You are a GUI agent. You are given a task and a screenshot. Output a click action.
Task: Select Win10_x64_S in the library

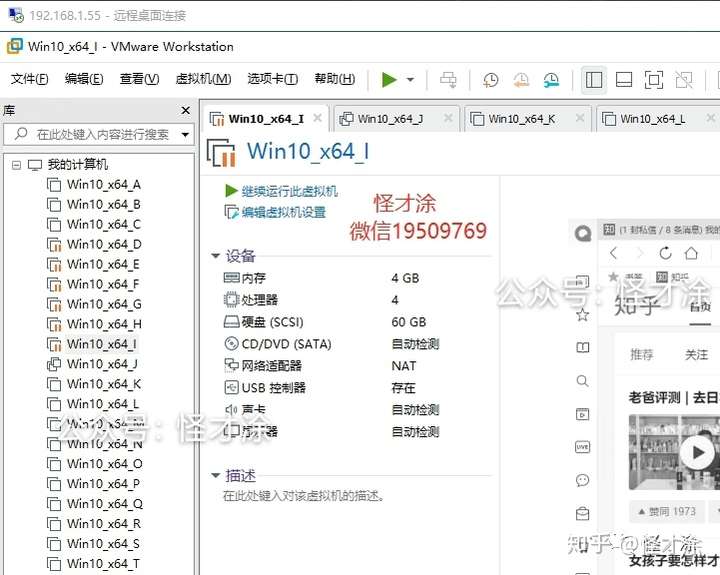click(x=103, y=544)
